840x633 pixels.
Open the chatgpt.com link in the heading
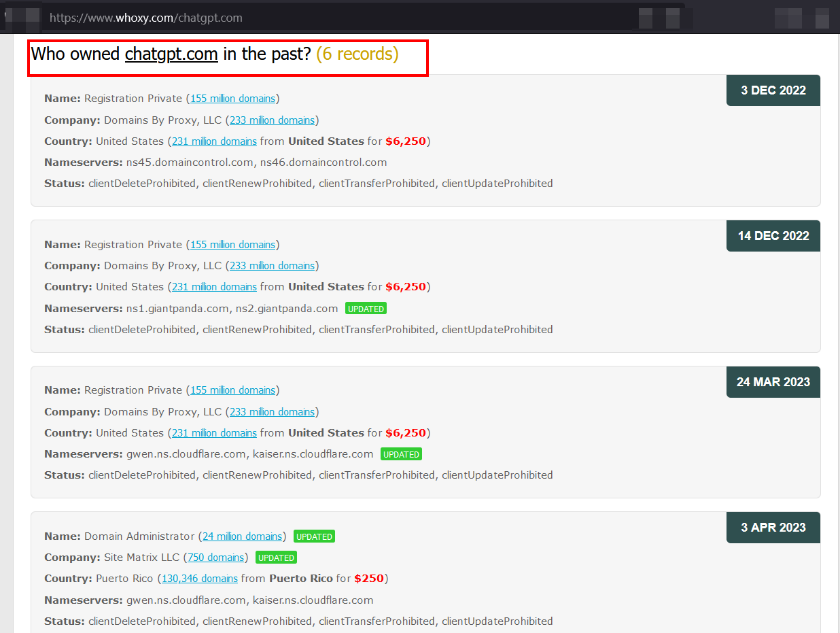click(x=171, y=54)
